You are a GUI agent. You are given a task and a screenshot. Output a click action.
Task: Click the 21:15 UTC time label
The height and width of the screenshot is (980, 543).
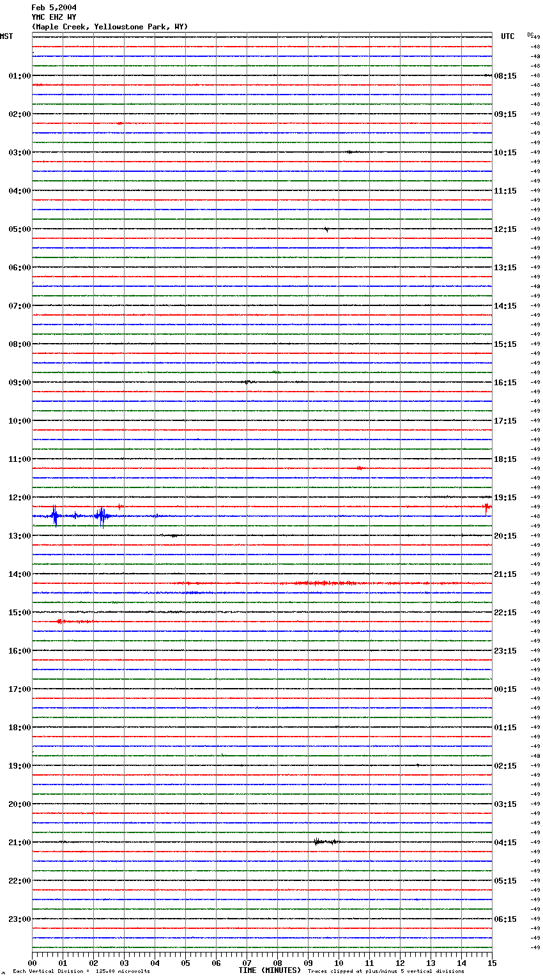tap(505, 574)
